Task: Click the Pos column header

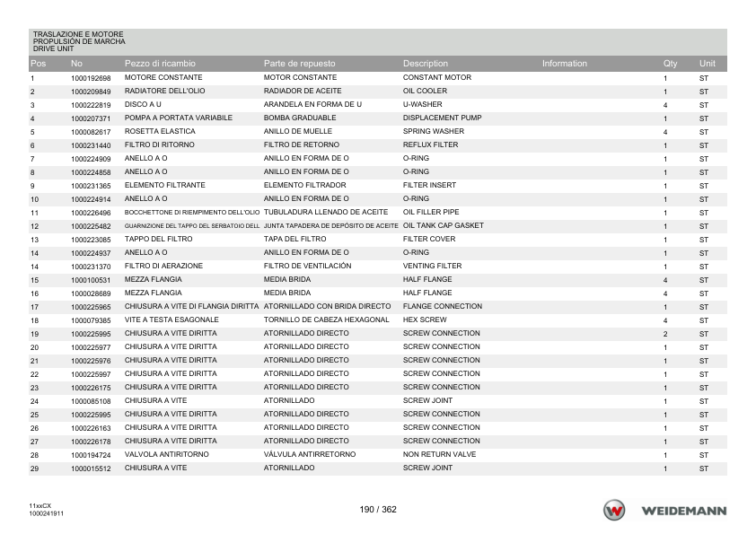Action: click(x=38, y=63)
